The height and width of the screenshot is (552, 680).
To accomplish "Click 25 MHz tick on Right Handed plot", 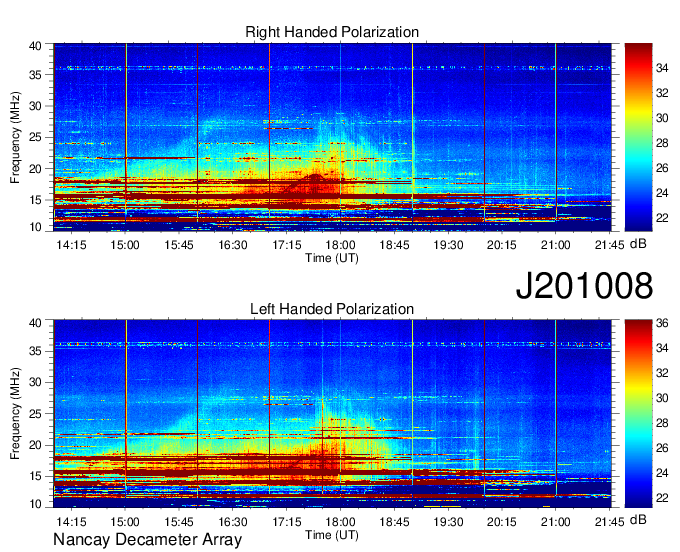I will click(35, 138).
